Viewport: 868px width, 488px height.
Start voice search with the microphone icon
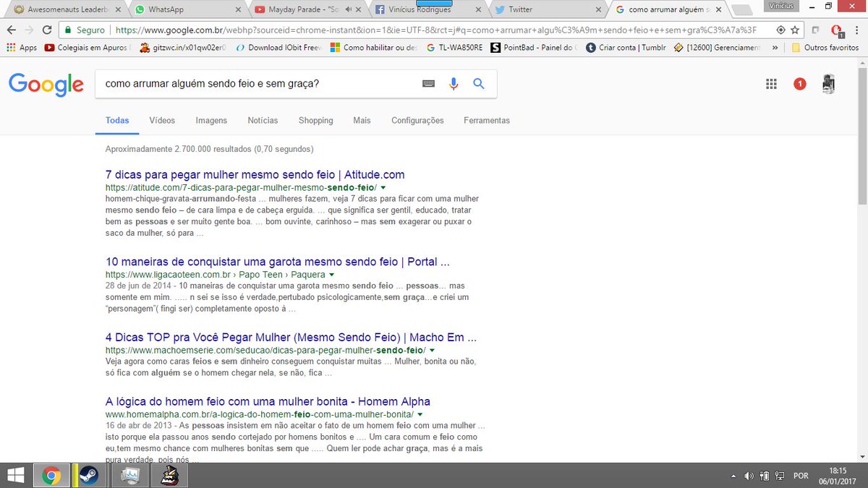pyautogui.click(x=454, y=84)
